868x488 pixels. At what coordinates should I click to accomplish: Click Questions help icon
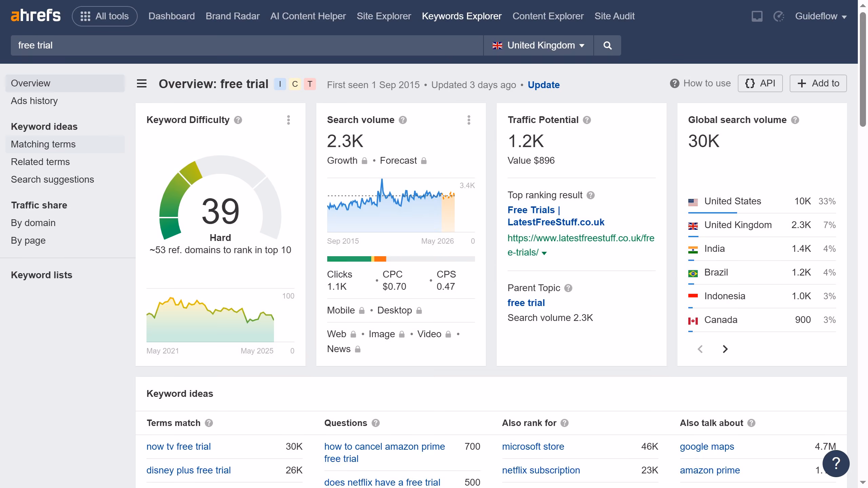pyautogui.click(x=376, y=423)
